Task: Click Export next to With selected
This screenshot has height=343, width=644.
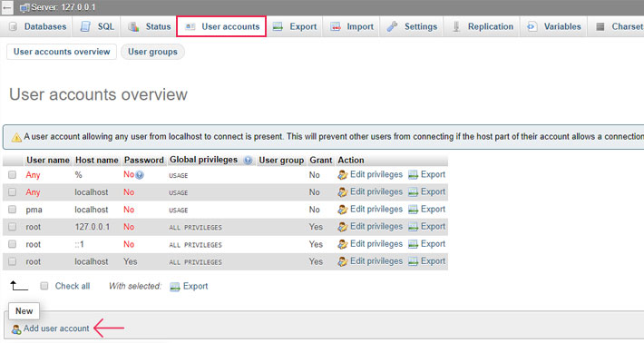Action: point(189,287)
